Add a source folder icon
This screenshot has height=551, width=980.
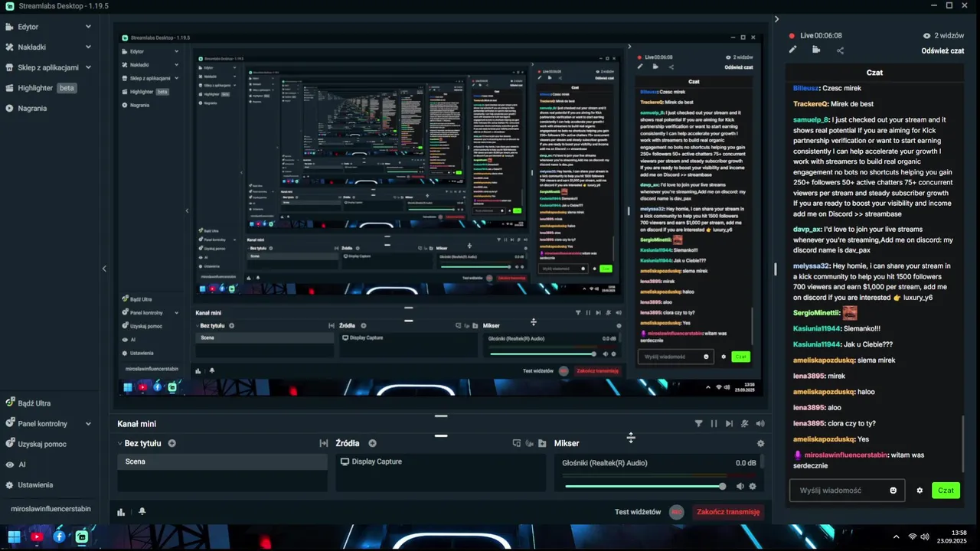(542, 443)
